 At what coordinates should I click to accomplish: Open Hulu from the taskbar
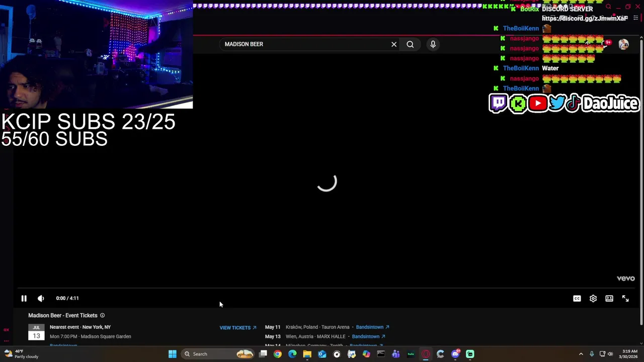411,354
